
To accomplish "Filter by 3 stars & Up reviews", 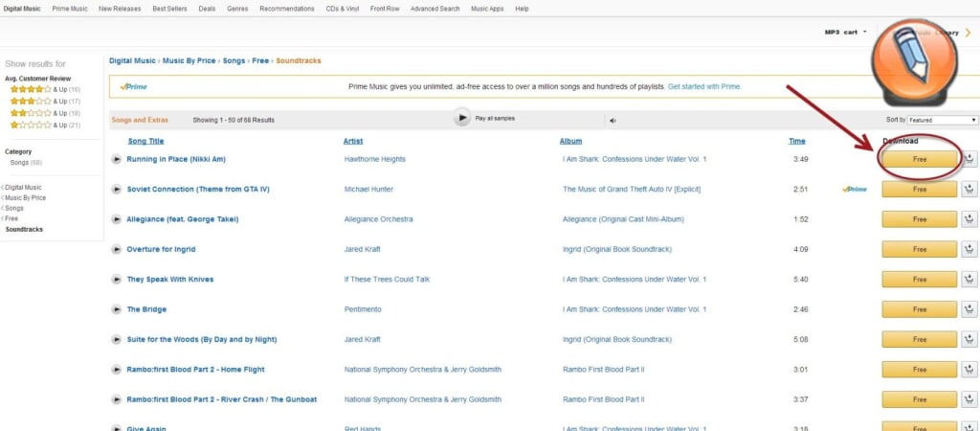I will [45, 102].
